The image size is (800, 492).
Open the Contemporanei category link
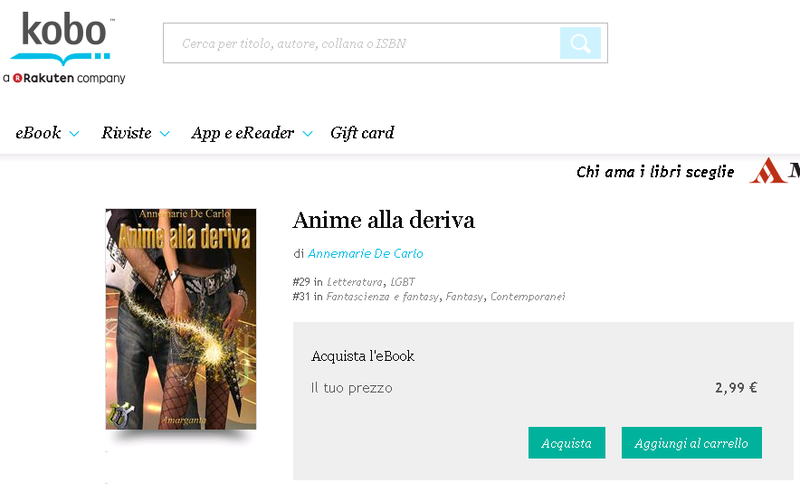coord(528,297)
